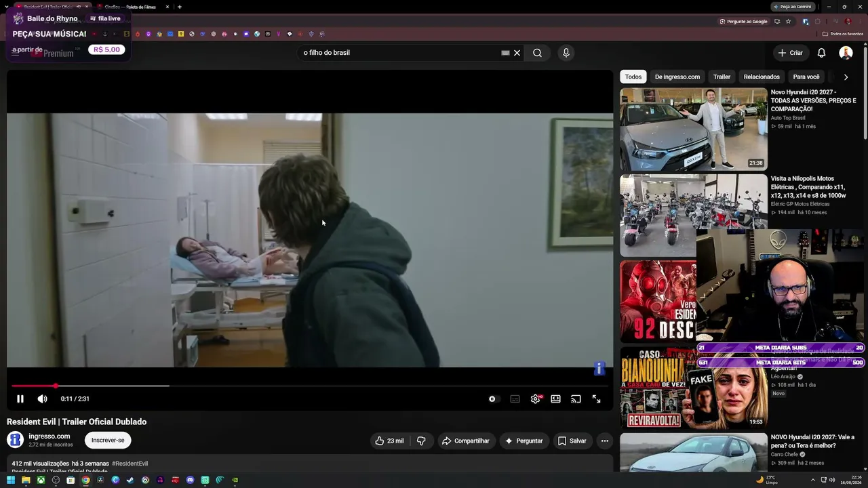Click the Peça ao Gemini button
The height and width of the screenshot is (488, 868).
[793, 7]
